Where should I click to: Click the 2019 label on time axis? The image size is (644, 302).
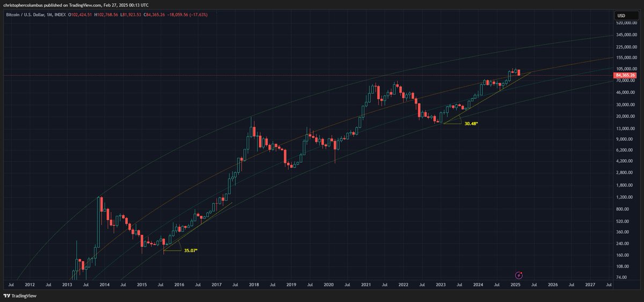[291, 284]
